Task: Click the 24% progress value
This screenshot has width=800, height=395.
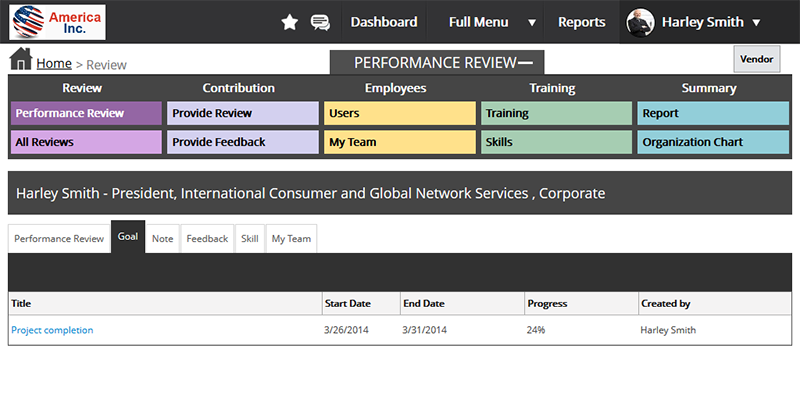Action: pos(536,330)
